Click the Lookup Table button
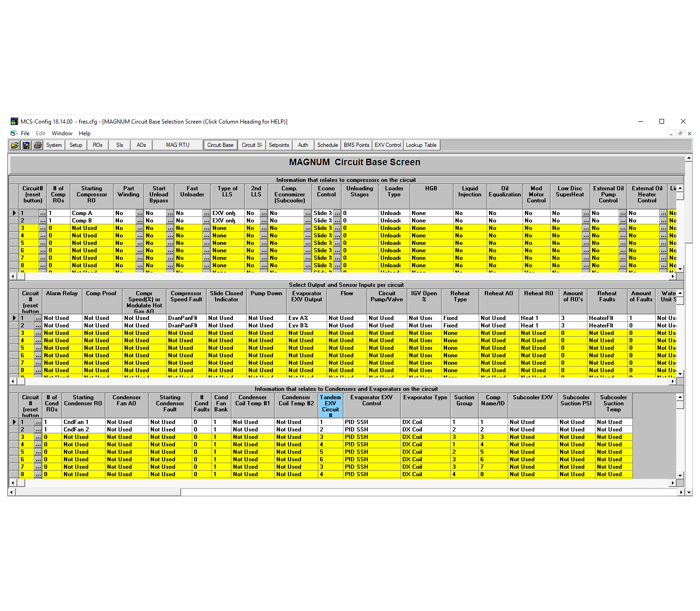 (421, 145)
